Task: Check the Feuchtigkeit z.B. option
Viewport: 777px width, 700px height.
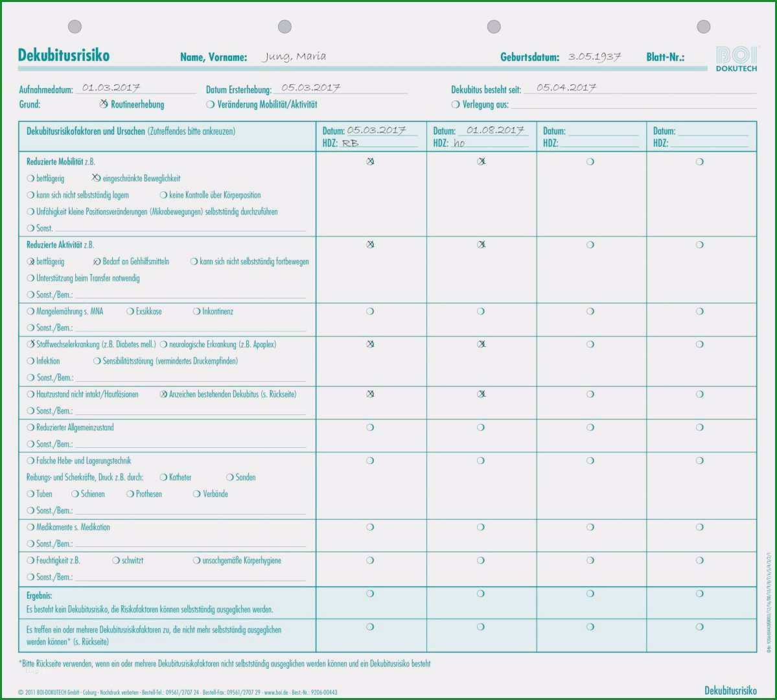Action: [30, 560]
